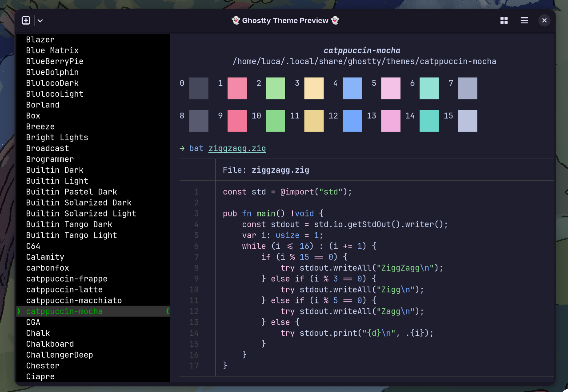Click teal palette color swatch 6
The image size is (568, 392).
pyautogui.click(x=429, y=88)
